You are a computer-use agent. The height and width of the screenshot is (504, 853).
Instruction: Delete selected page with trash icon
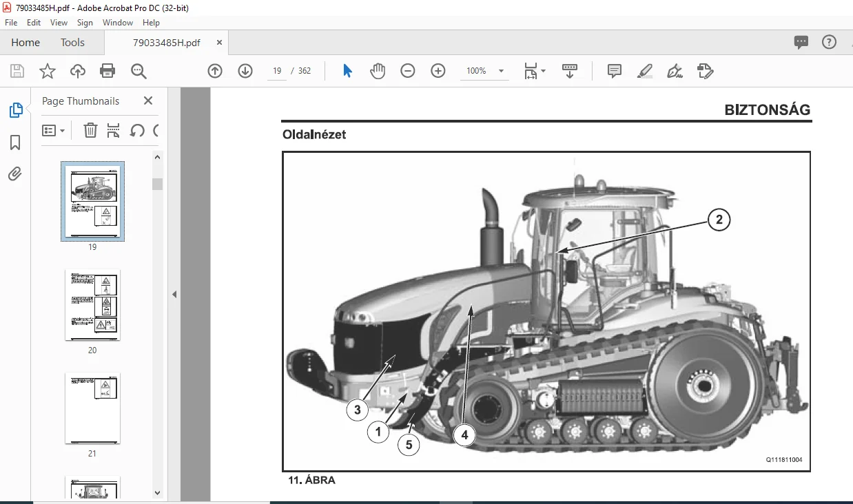pyautogui.click(x=90, y=130)
